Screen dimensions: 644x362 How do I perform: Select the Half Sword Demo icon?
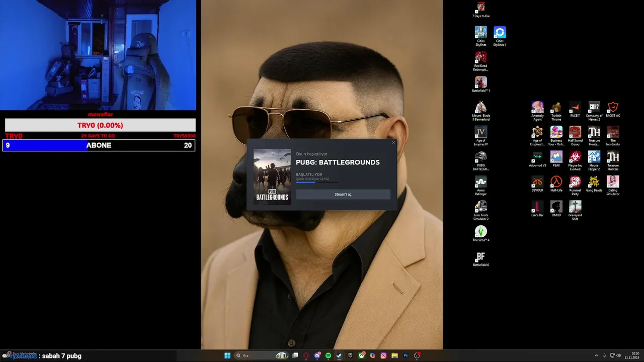(575, 136)
